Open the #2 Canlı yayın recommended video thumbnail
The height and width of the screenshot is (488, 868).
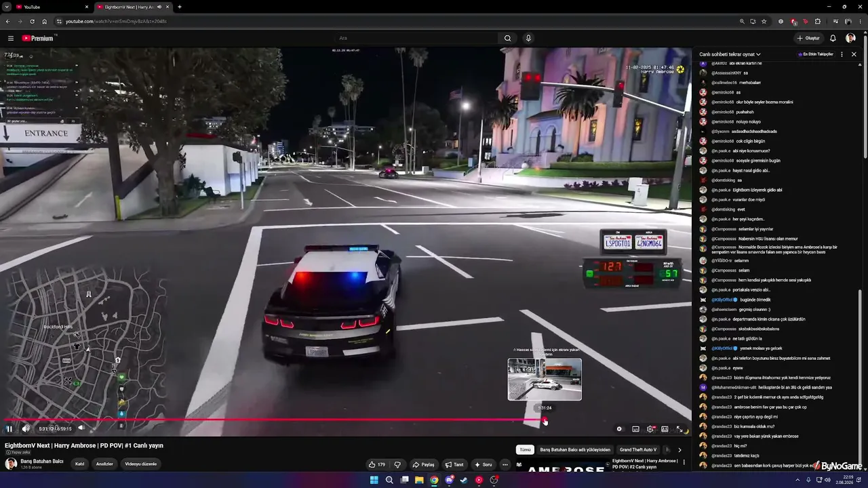(x=562, y=466)
